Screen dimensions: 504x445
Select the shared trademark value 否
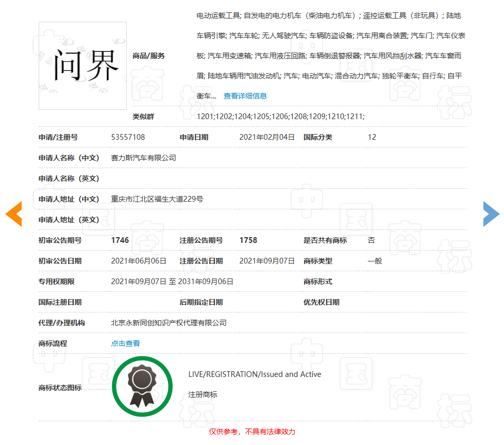coord(371,240)
